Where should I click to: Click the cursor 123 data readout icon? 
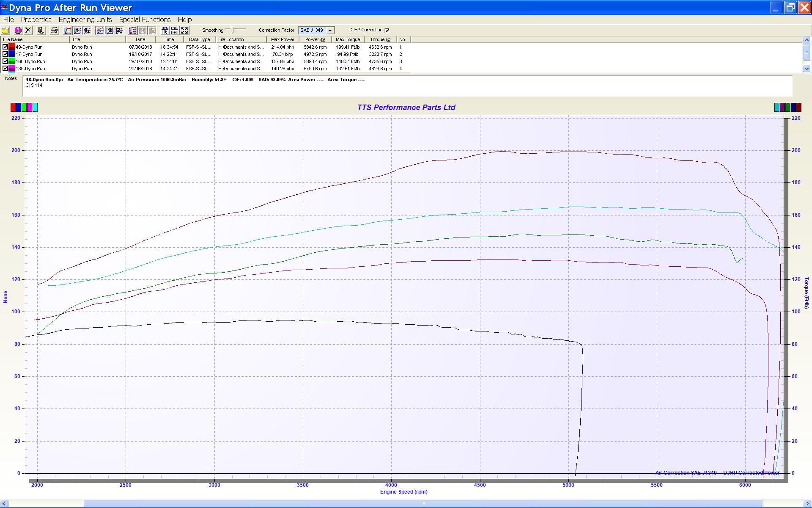165,30
